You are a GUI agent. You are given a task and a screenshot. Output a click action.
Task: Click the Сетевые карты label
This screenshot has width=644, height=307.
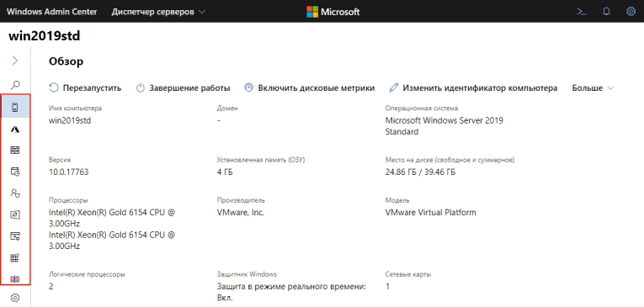408,274
